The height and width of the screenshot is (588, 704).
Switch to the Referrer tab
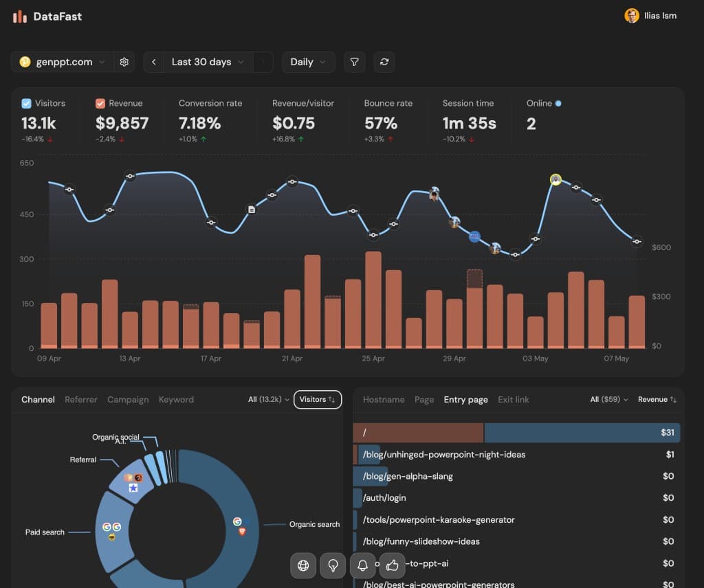(x=81, y=400)
